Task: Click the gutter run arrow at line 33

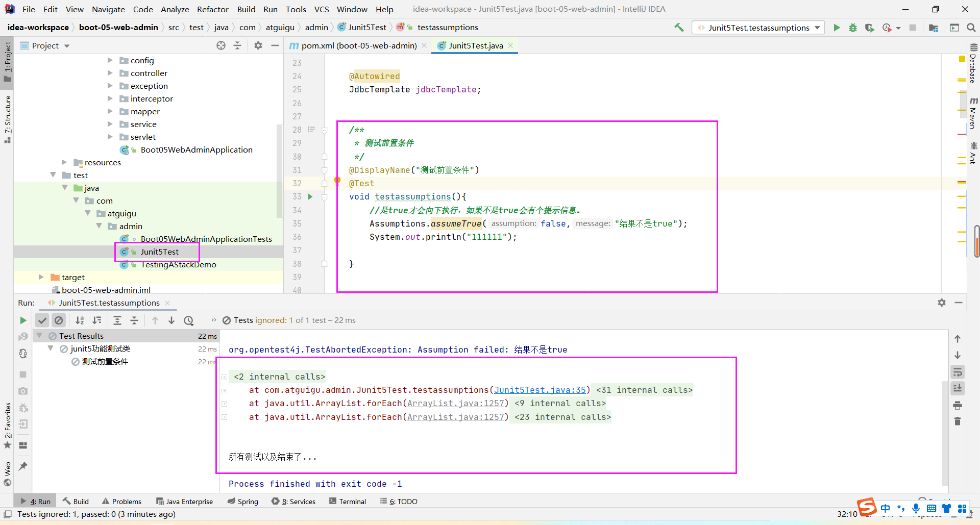Action: tap(310, 197)
